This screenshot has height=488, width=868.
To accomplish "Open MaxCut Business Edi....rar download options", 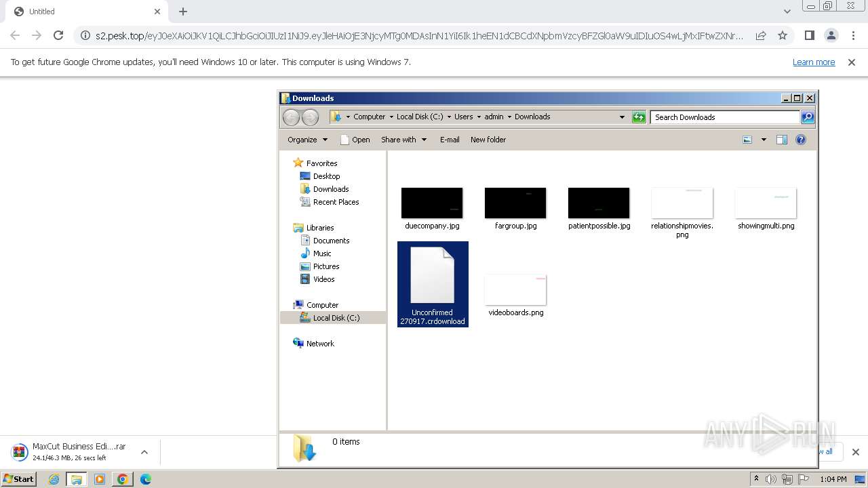I will click(x=144, y=452).
